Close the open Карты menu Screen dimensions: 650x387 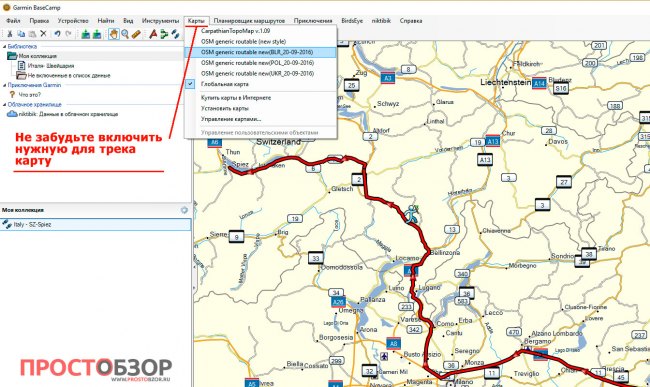[196, 20]
